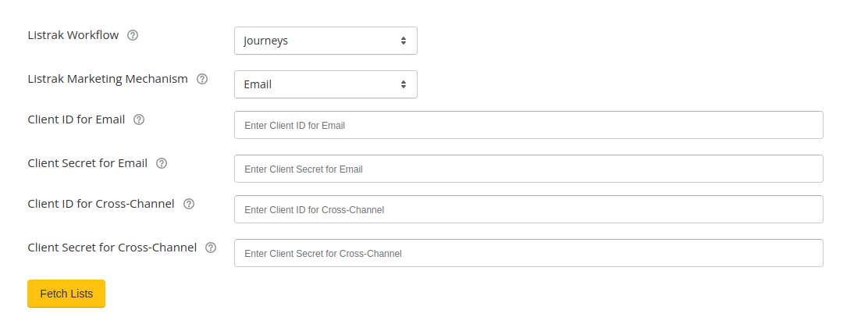
Task: Click the Listrak Workflow label text
Action: click(x=73, y=35)
